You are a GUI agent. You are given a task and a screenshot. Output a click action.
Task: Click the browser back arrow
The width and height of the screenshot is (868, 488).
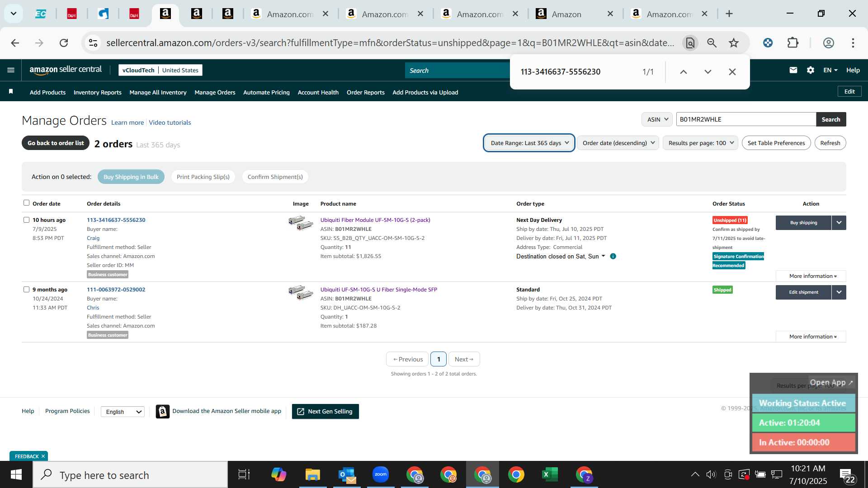click(15, 43)
